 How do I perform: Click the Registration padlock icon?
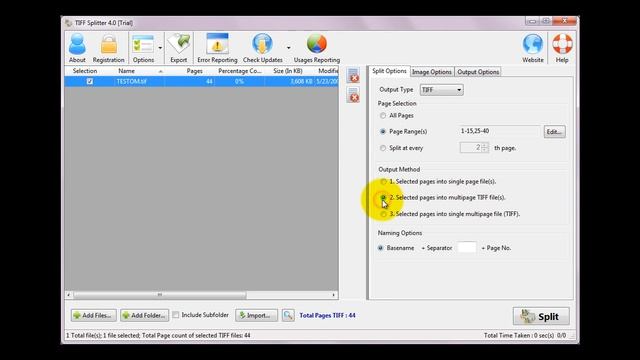tap(109, 44)
